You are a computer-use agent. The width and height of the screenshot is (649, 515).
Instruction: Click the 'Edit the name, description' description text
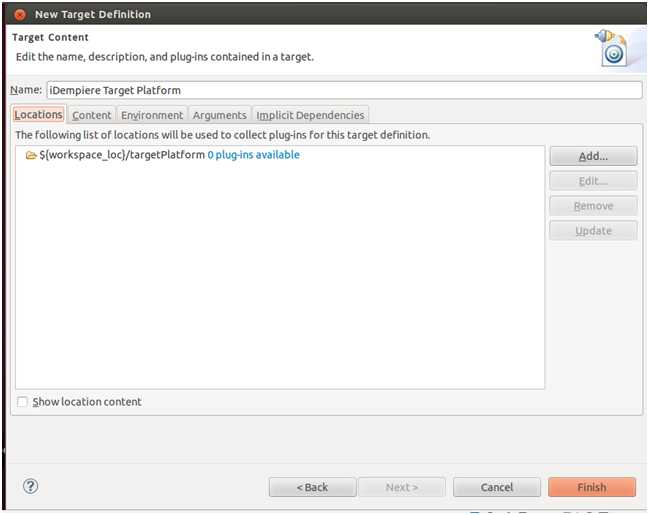tap(165, 57)
